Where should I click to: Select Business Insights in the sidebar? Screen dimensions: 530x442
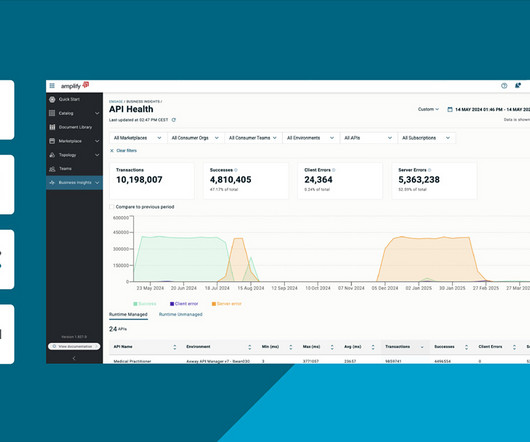pos(75,182)
